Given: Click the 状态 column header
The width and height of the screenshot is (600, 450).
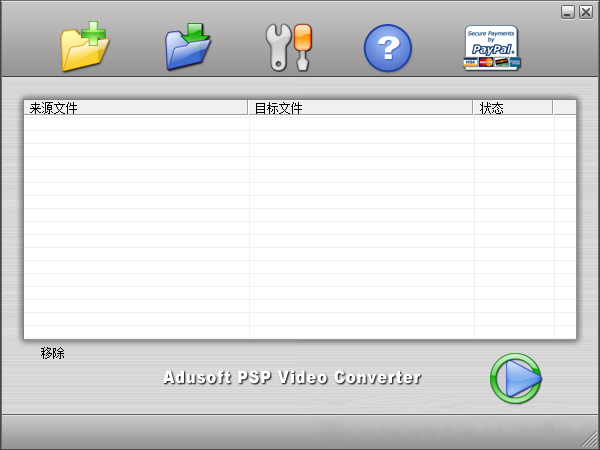Looking at the screenshot, I should point(513,108).
